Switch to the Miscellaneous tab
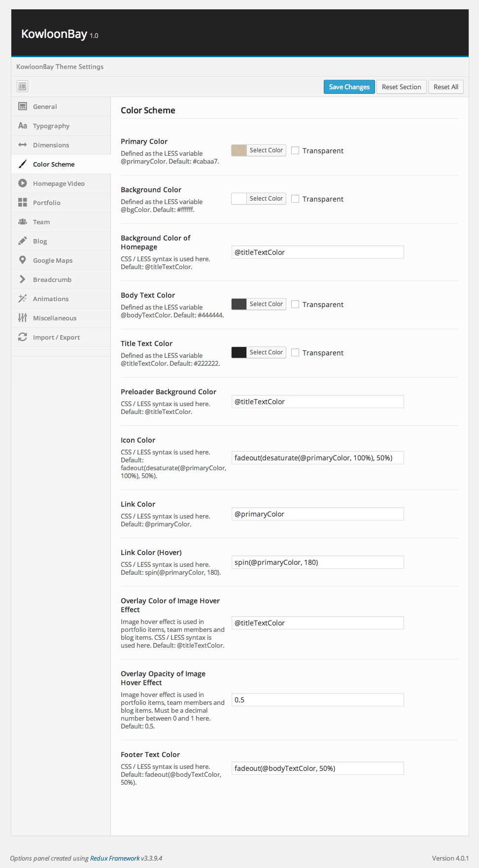The image size is (479, 868). point(55,318)
